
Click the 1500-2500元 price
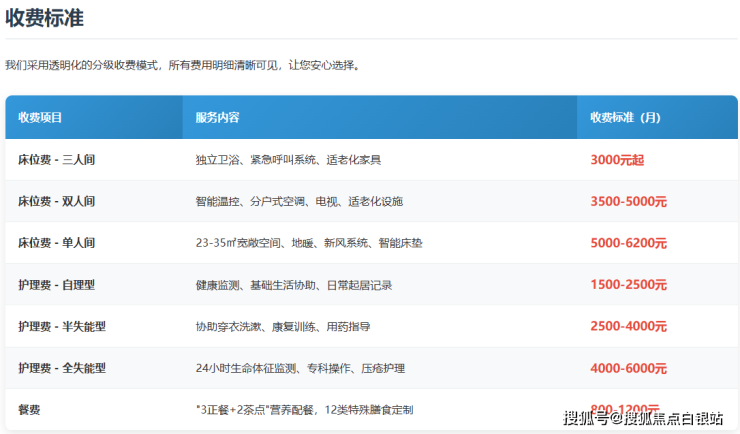628,285
